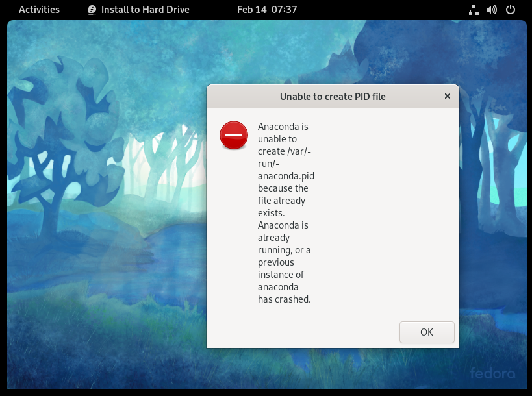532x396 pixels.
Task: Click the OK button in the dialog
Action: click(x=427, y=332)
